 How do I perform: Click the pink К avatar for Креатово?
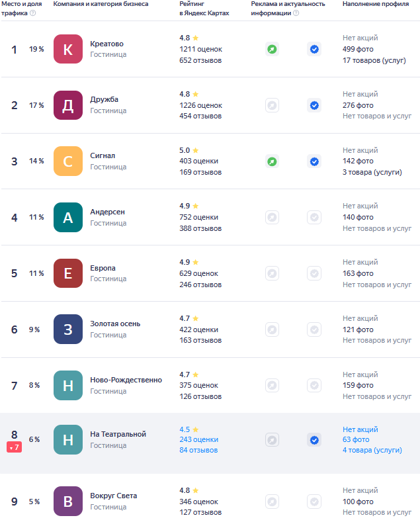pos(68,49)
